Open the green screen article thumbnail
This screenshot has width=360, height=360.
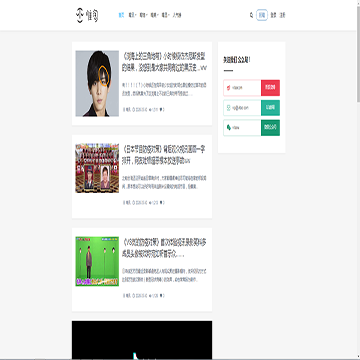97,261
